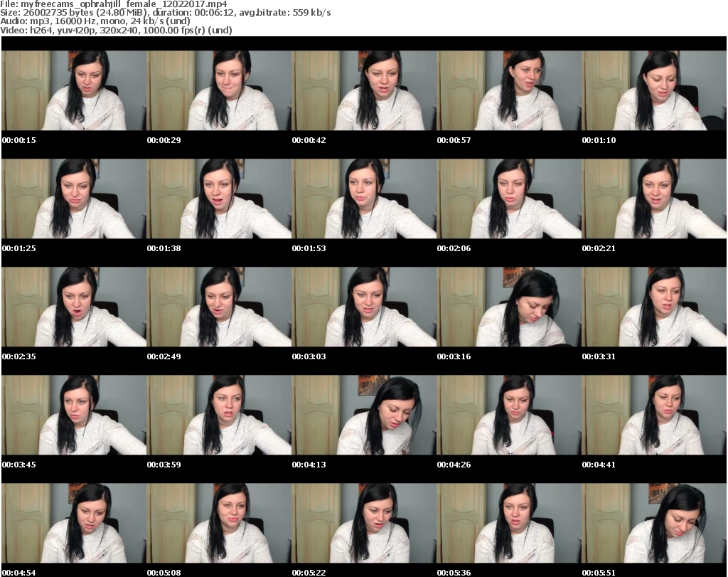The height and width of the screenshot is (577, 728).
Task: Click the timestamp label 00:05:22
Action: (309, 573)
